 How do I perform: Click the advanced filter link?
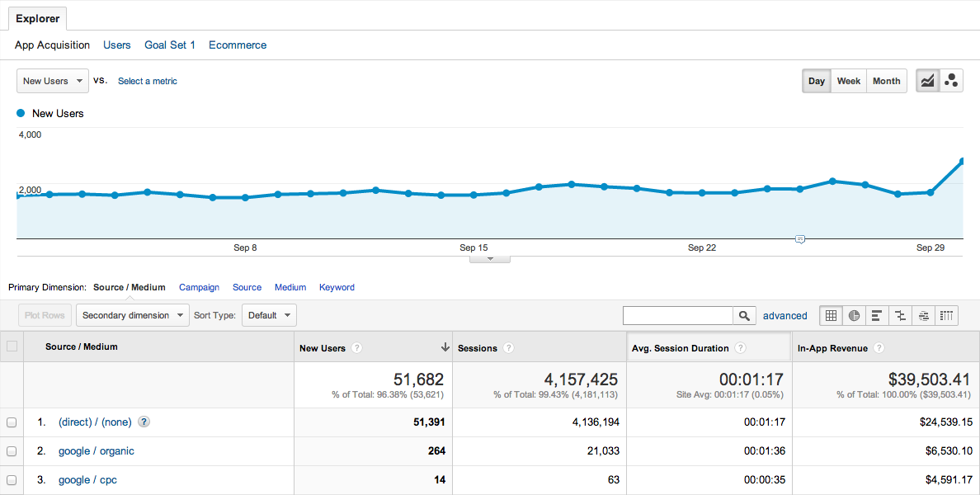click(784, 315)
